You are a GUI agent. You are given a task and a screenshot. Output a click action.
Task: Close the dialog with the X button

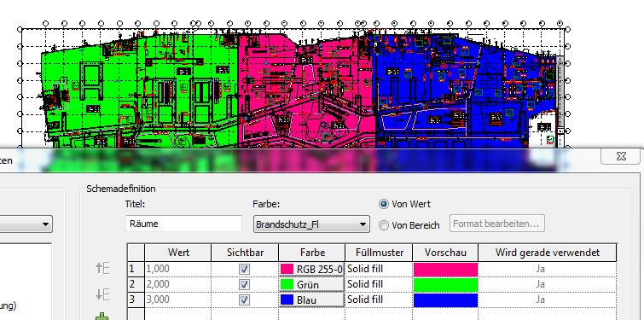[x=621, y=156]
